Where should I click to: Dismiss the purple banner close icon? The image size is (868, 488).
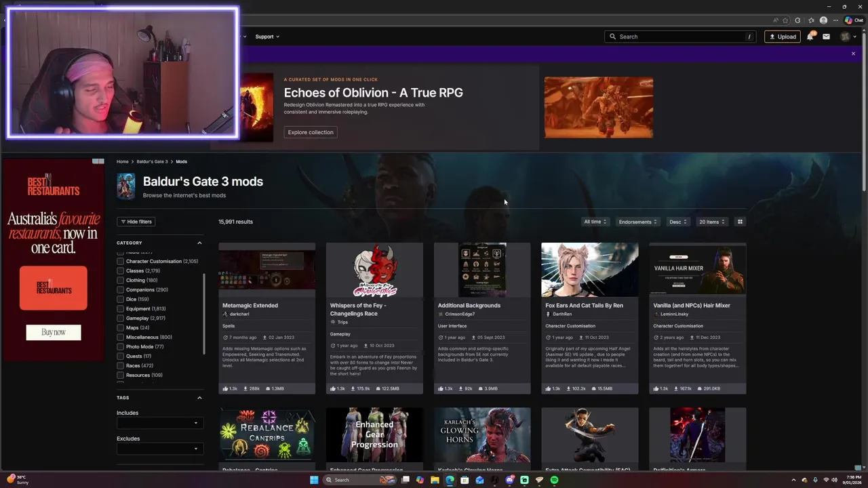[x=853, y=54]
